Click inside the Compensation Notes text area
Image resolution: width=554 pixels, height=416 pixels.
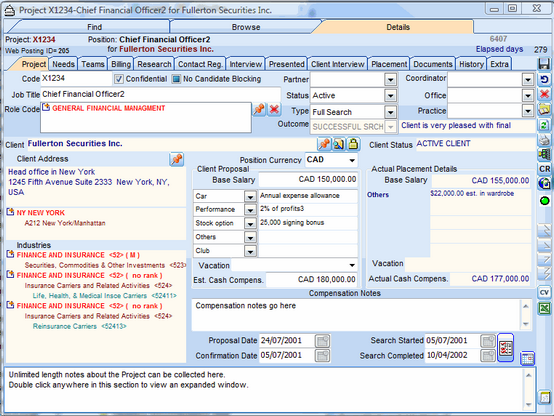pos(356,315)
